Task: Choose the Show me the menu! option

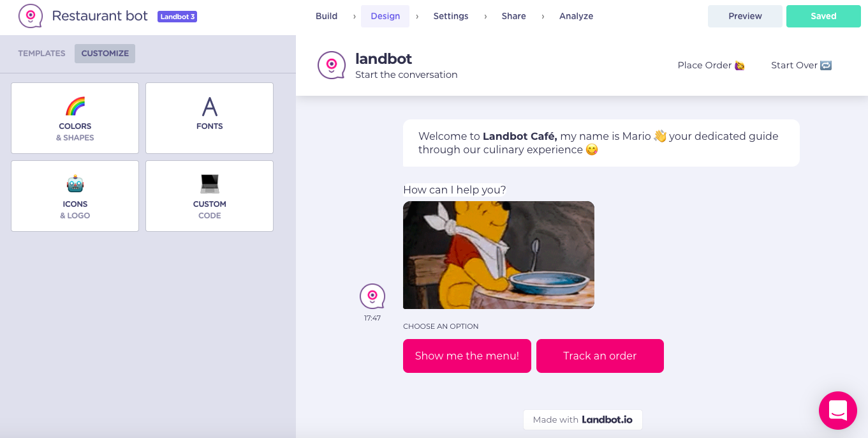Action: tap(467, 356)
